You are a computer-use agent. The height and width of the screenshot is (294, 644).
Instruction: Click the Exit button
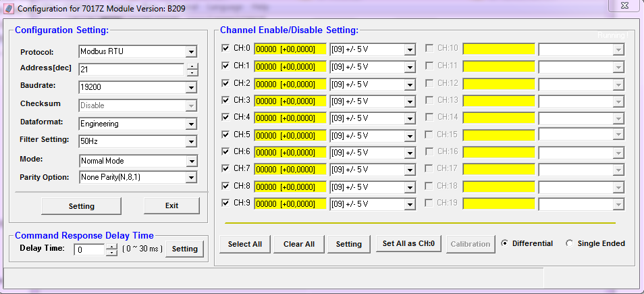[x=171, y=206]
